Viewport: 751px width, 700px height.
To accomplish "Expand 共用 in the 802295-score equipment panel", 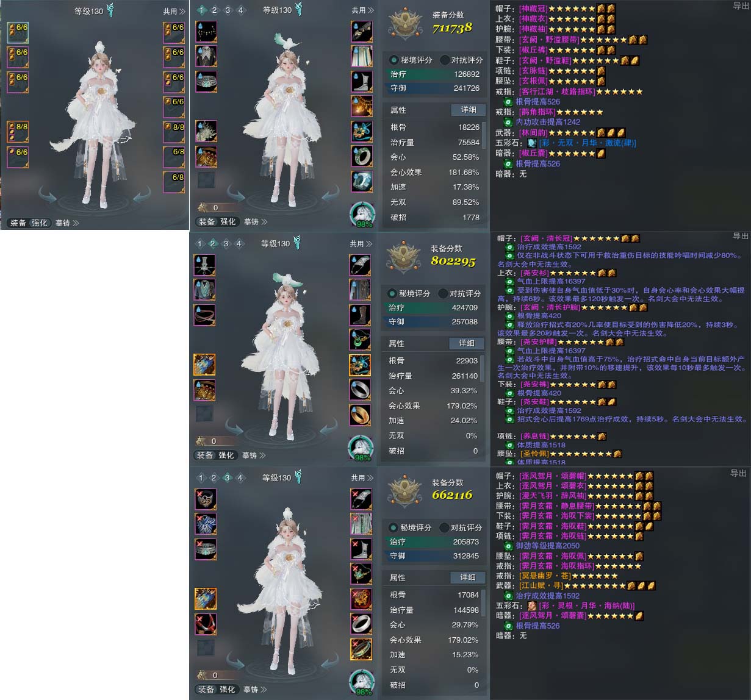I will click(361, 244).
